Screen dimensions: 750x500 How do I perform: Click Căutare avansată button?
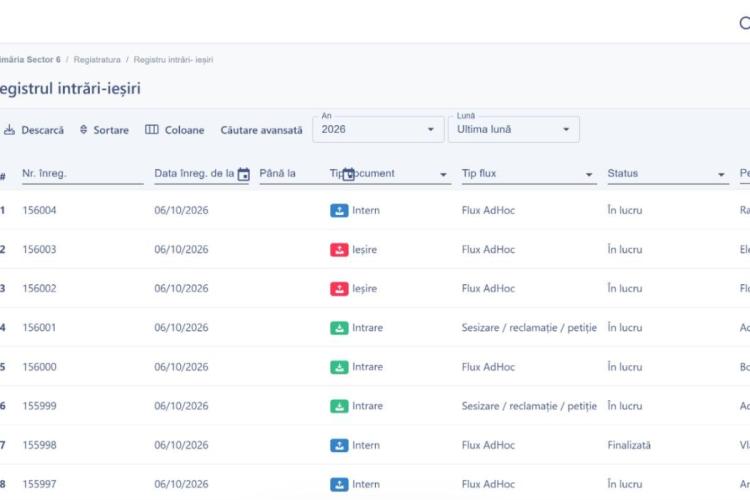pos(261,130)
